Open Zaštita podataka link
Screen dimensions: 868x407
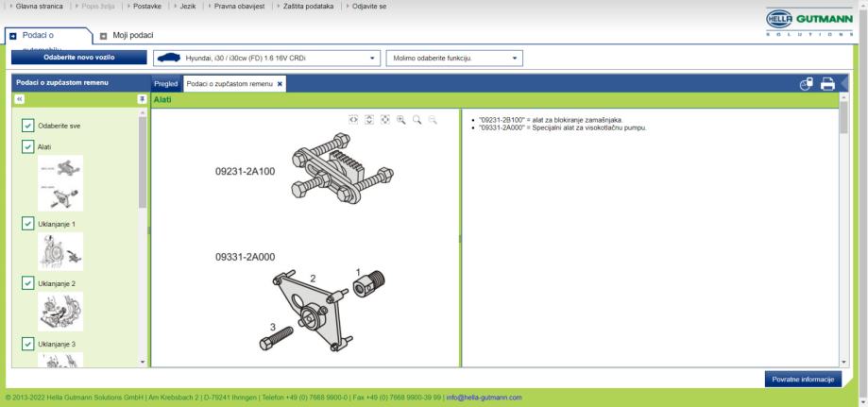(308, 7)
